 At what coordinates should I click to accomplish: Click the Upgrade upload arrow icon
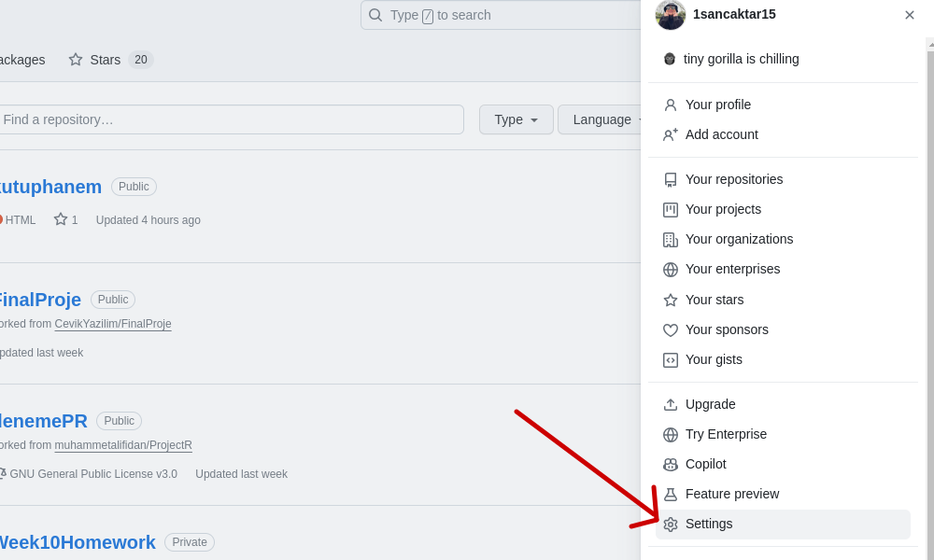click(670, 405)
